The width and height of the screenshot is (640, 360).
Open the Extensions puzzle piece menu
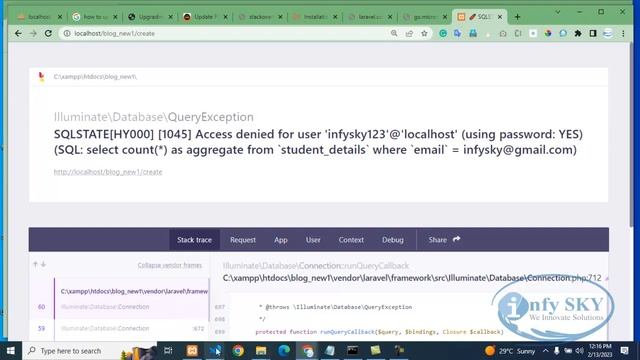[578, 33]
